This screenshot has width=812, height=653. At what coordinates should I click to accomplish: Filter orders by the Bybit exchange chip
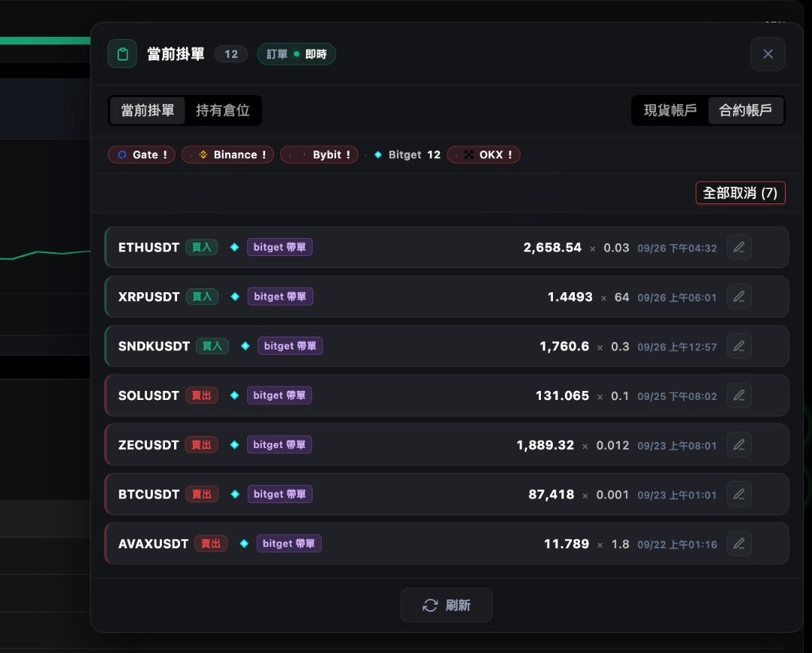pyautogui.click(x=319, y=155)
